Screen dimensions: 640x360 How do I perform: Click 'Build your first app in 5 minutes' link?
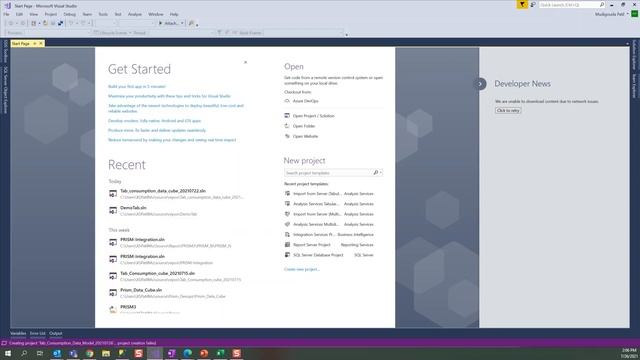(x=137, y=87)
